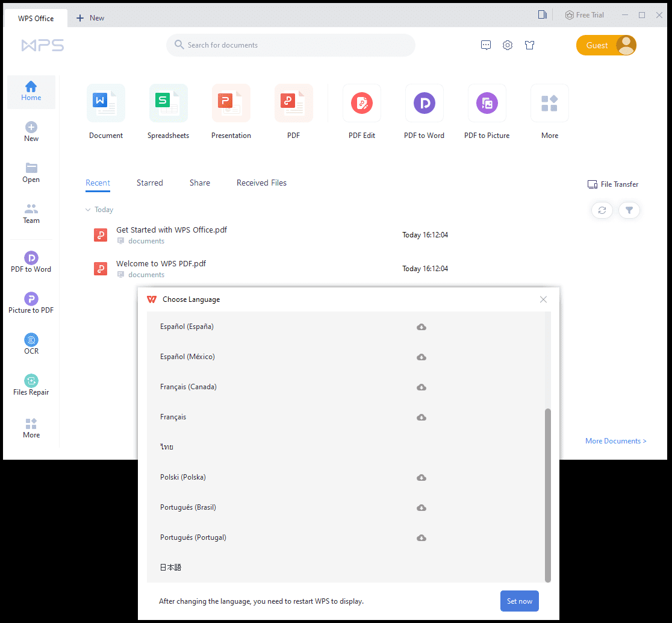Viewport: 672px width, 623px height.
Task: Download the Español (México) language pack
Action: pos(422,357)
